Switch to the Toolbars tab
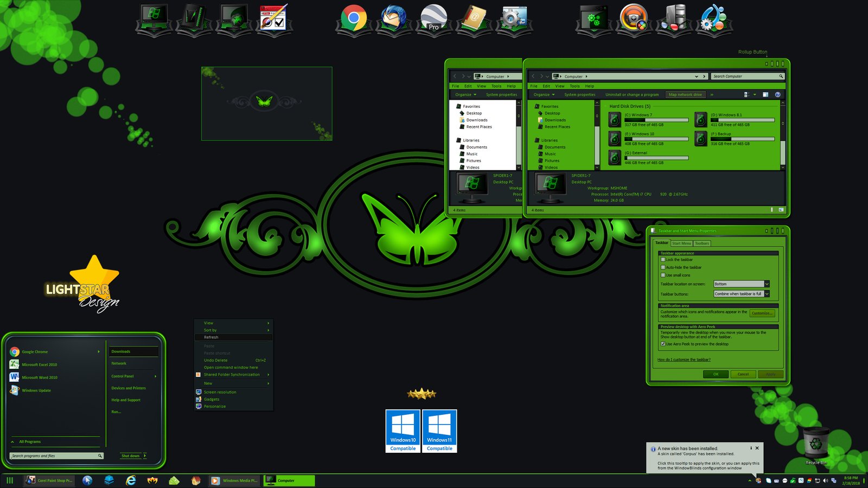Screen dimensions: 868x488 point(702,243)
